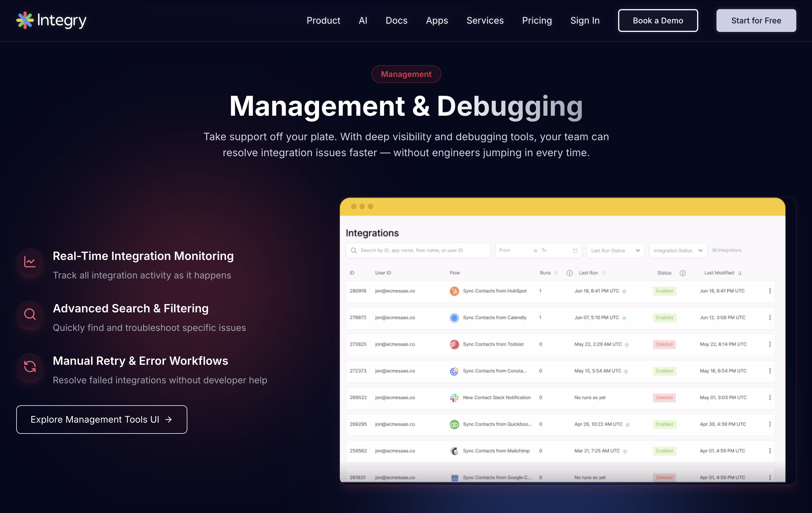Click the Flow column header
The width and height of the screenshot is (812, 513).
(x=454, y=273)
